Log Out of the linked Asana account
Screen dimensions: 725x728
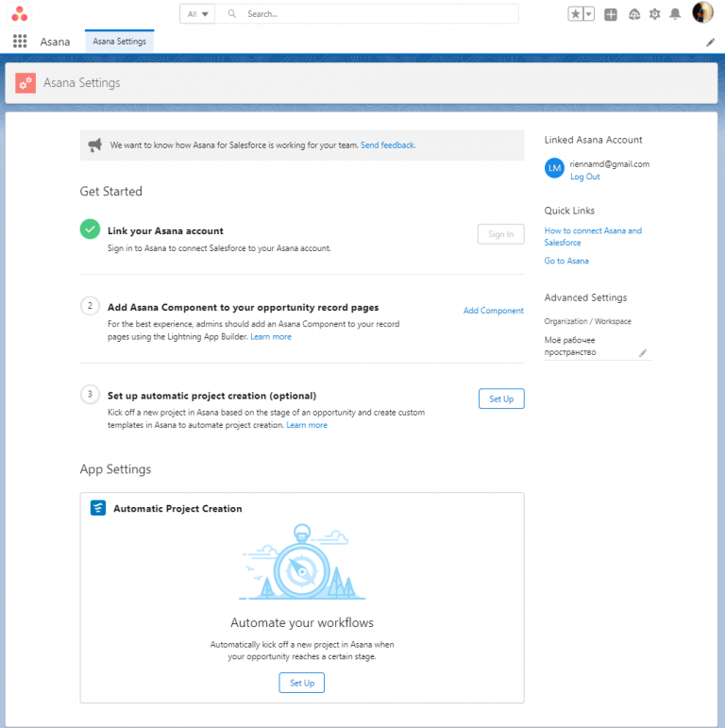(584, 177)
